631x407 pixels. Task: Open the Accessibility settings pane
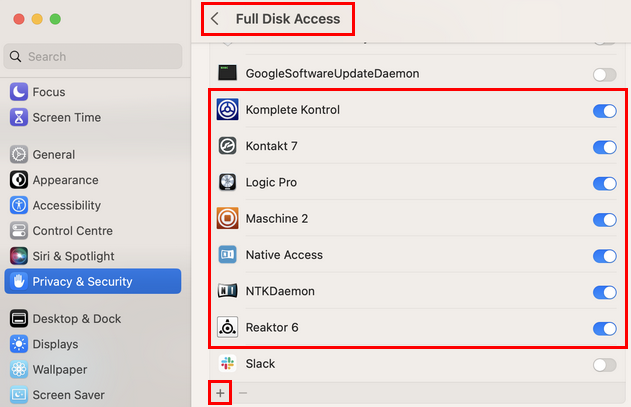coord(66,205)
